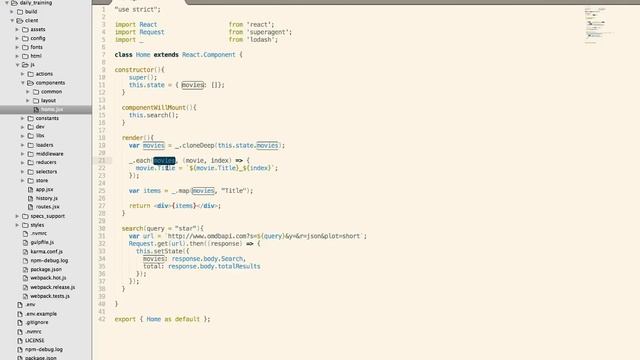Viewport: 640px width, 360px height.
Task: Click the libs folder icon
Action: 31,136
